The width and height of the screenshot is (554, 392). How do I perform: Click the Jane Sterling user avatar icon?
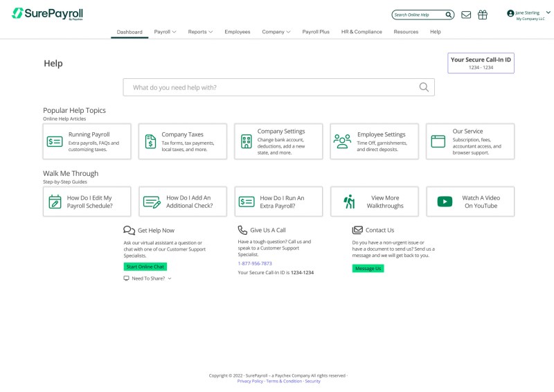point(510,13)
